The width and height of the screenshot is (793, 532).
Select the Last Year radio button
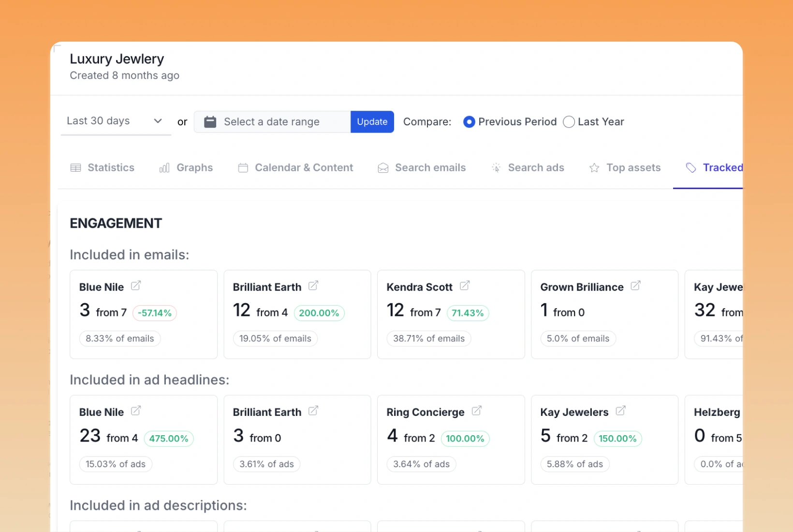pos(569,122)
